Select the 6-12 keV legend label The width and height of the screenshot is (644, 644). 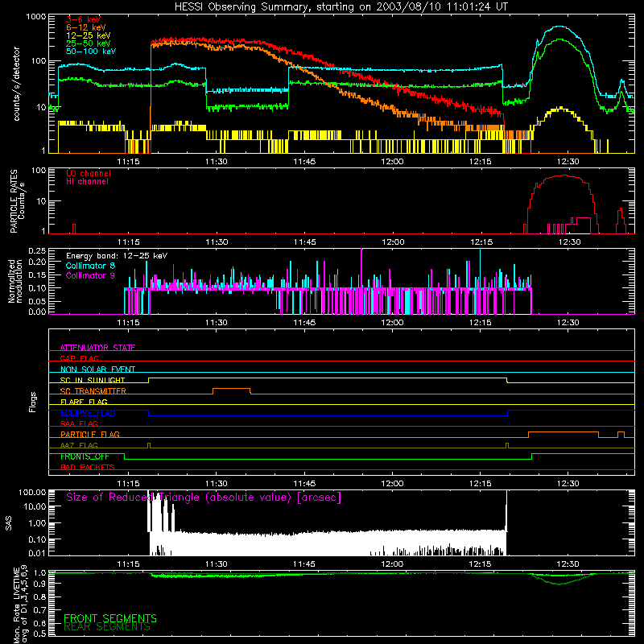click(86, 27)
